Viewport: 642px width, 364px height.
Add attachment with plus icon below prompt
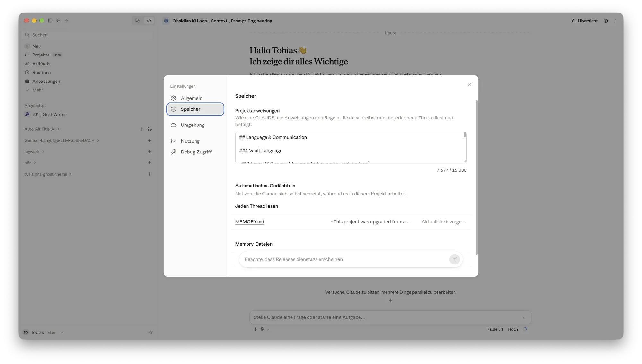coord(255,329)
